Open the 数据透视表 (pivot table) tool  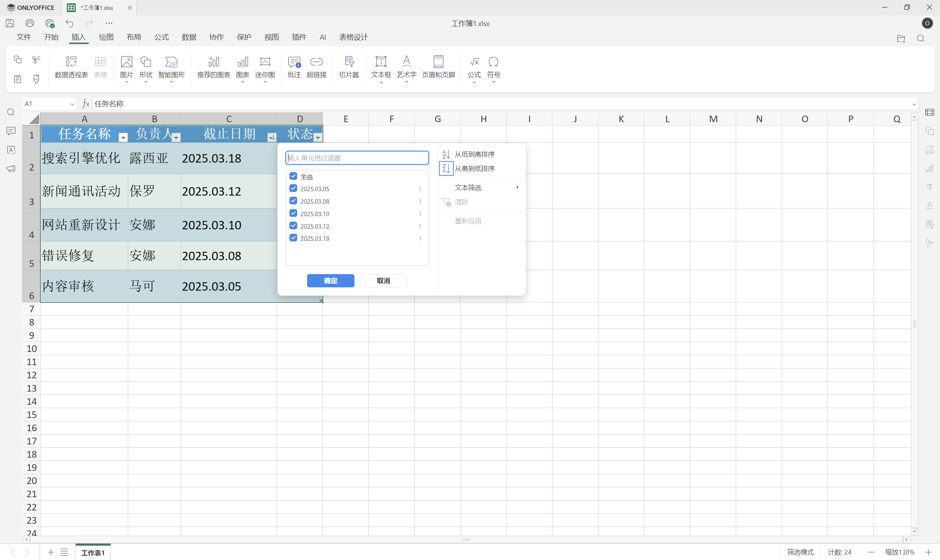click(x=71, y=67)
